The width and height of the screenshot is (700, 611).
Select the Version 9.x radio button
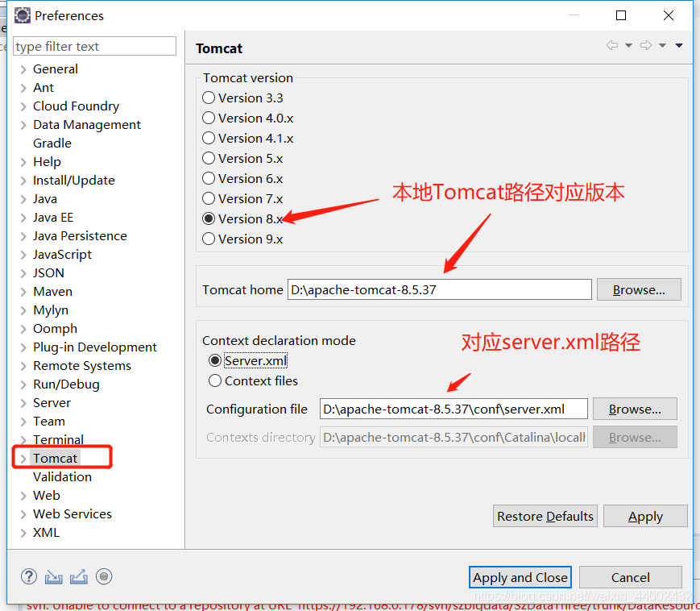pyautogui.click(x=209, y=239)
